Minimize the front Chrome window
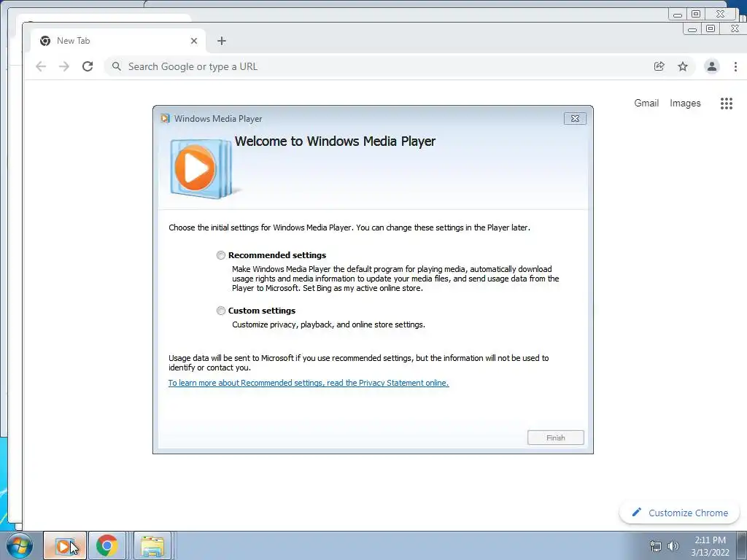Image resolution: width=747 pixels, height=560 pixels. [692, 29]
